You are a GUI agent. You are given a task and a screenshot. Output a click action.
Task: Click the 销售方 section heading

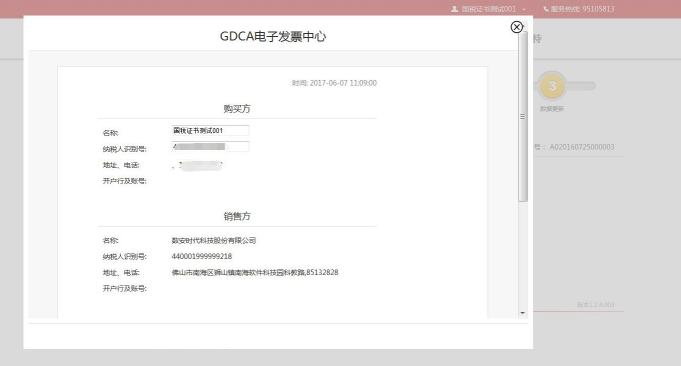point(237,216)
